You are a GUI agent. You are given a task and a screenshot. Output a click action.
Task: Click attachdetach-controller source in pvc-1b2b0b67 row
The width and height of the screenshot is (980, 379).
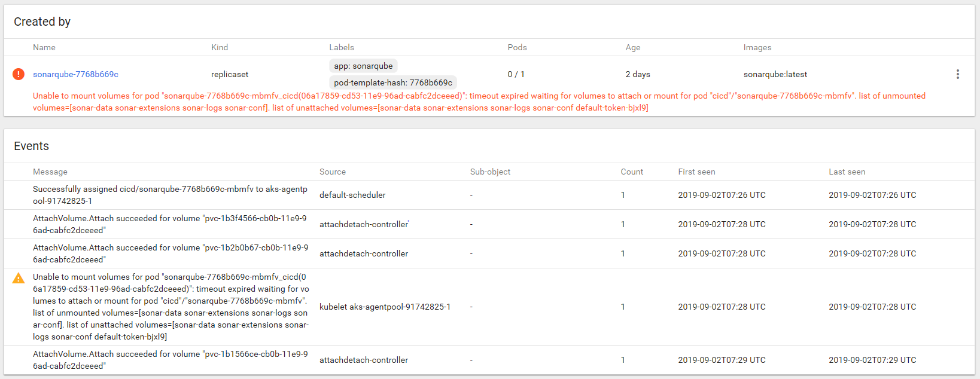[x=364, y=253]
